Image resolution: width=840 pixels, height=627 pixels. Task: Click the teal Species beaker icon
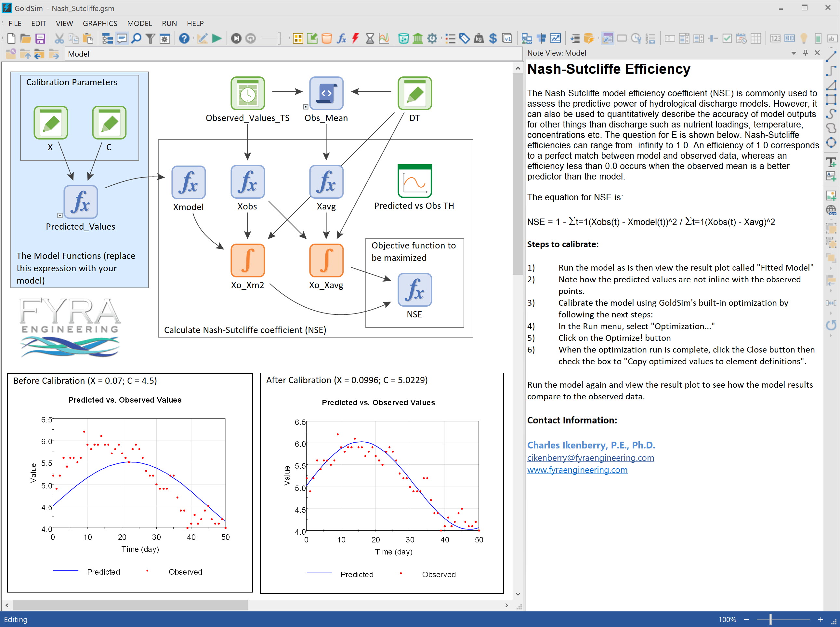coord(403,38)
